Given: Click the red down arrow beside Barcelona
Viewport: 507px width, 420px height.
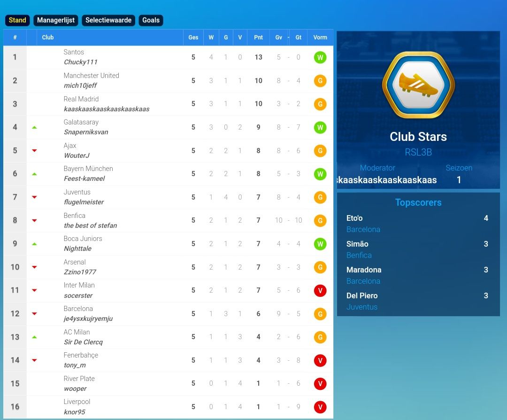Looking at the screenshot, I should (x=34, y=313).
